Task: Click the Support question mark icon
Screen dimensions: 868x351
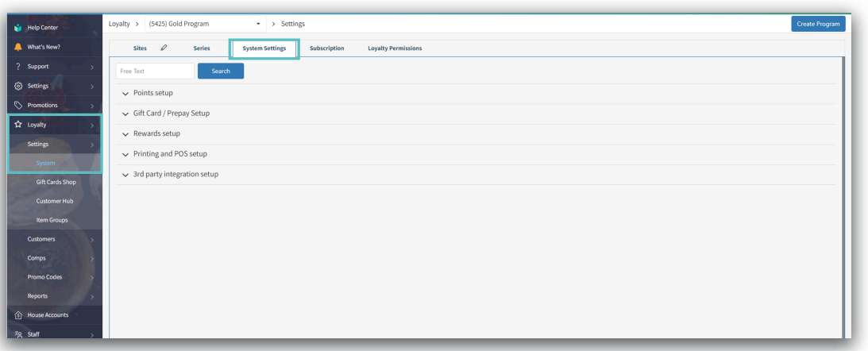Action: (17, 67)
